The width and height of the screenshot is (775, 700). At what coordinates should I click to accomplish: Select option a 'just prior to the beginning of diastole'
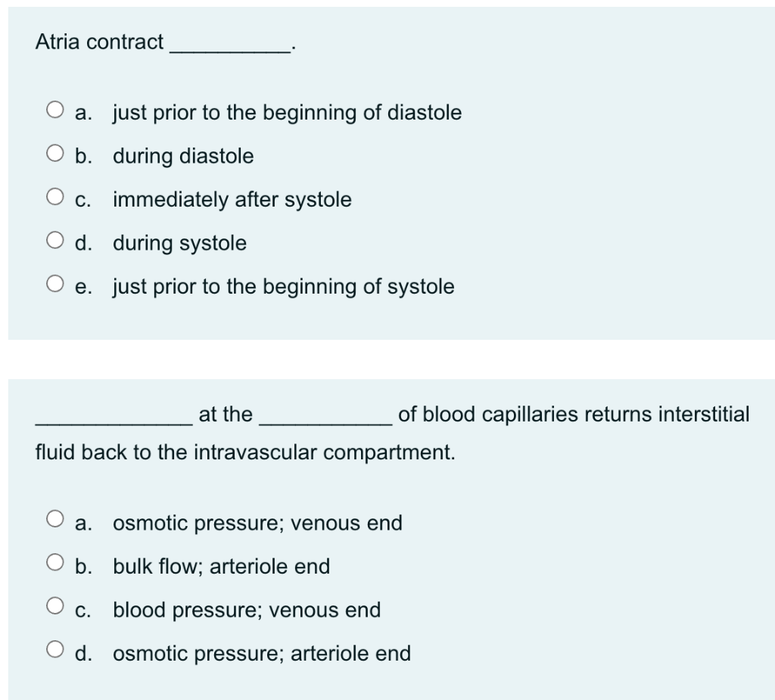54,109
